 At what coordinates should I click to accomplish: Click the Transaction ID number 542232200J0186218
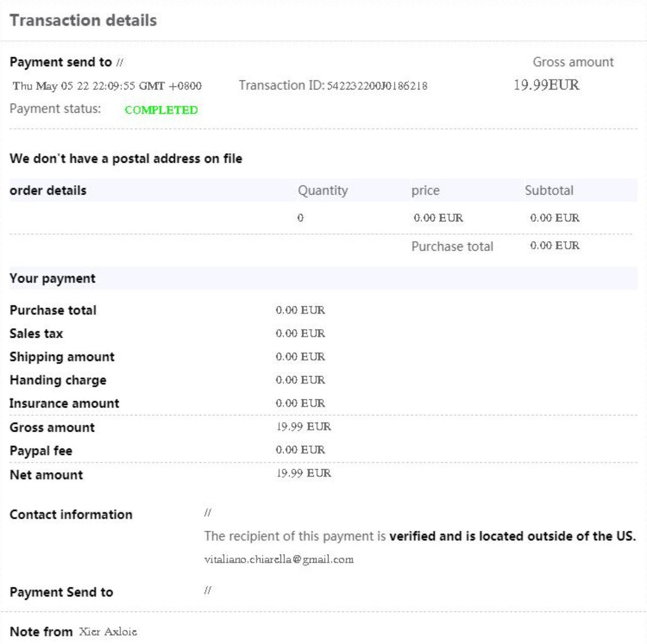click(377, 86)
